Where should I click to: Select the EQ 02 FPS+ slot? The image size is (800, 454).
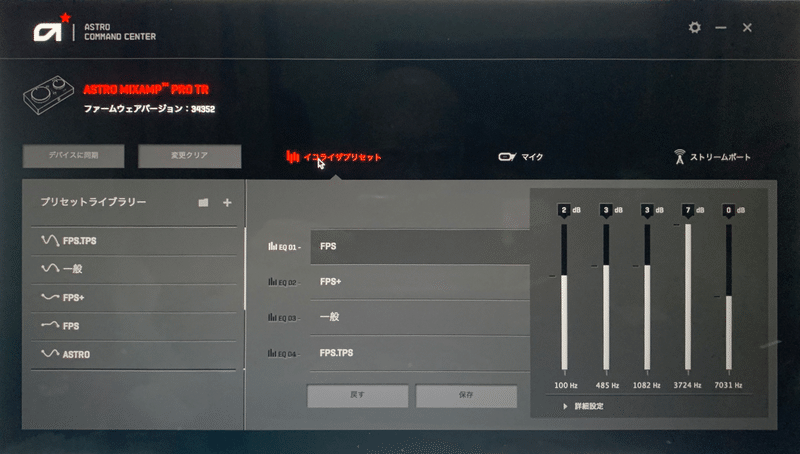pos(420,282)
